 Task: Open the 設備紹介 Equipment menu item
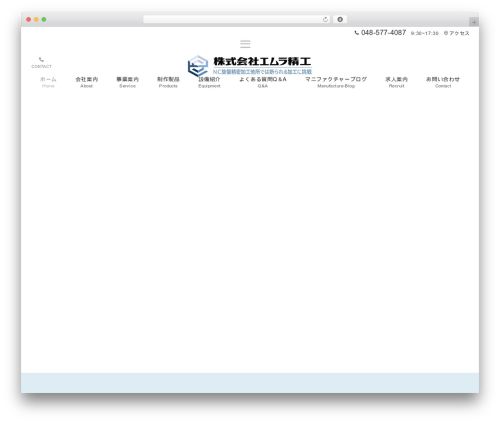coord(209,82)
